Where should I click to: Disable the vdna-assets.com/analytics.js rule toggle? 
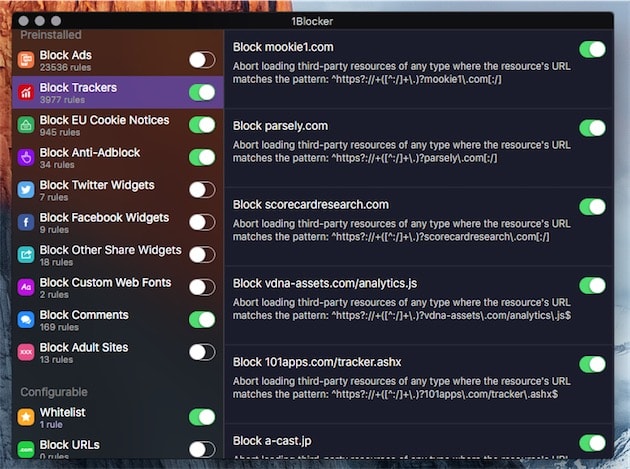coord(593,286)
